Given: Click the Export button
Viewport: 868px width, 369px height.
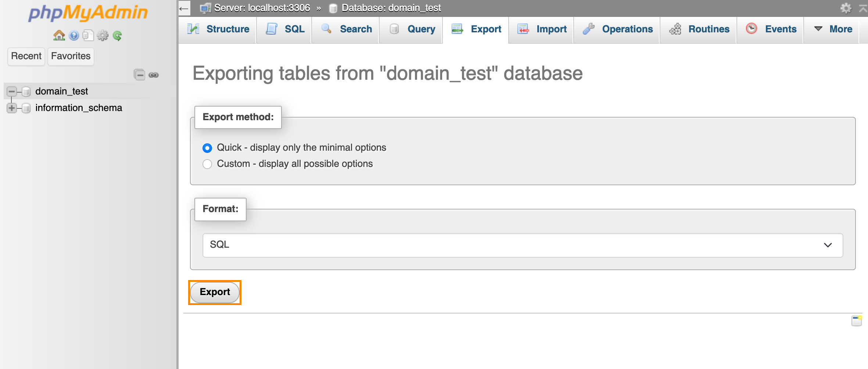Looking at the screenshot, I should tap(215, 293).
